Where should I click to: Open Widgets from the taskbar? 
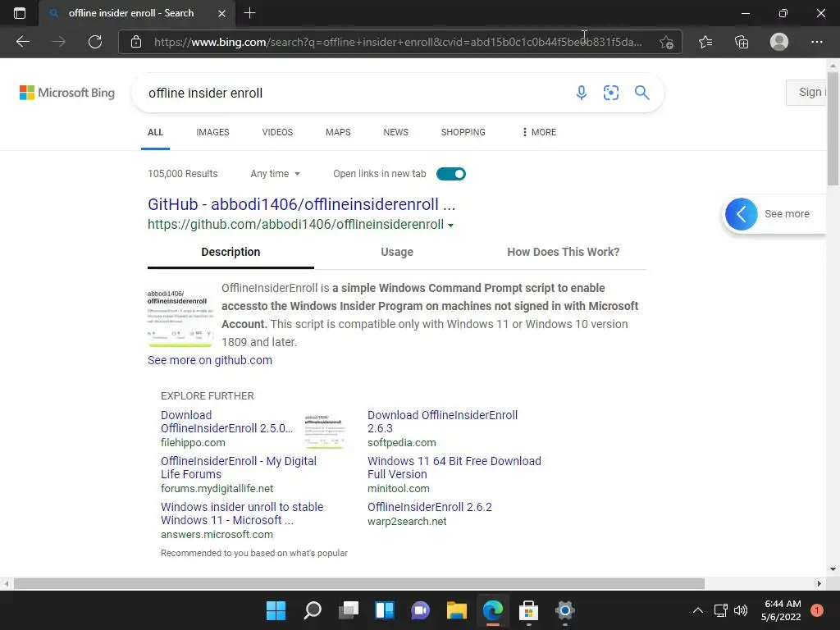click(x=385, y=610)
